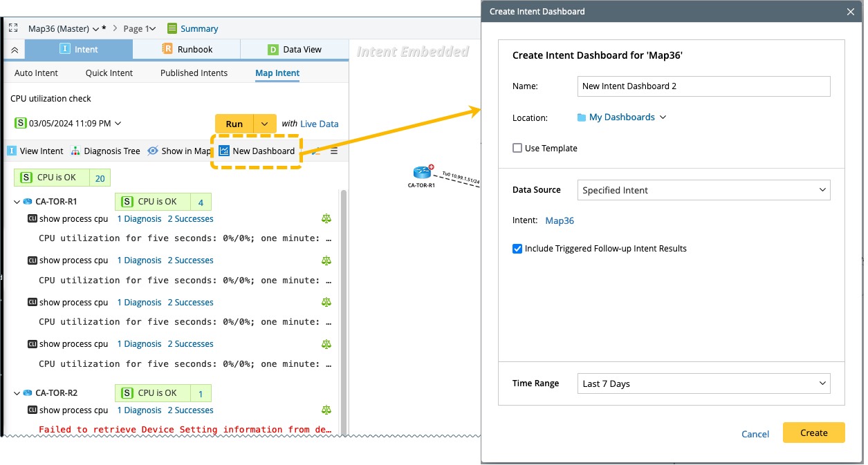
Task: Switch to the Intent tab
Action: [x=79, y=50]
